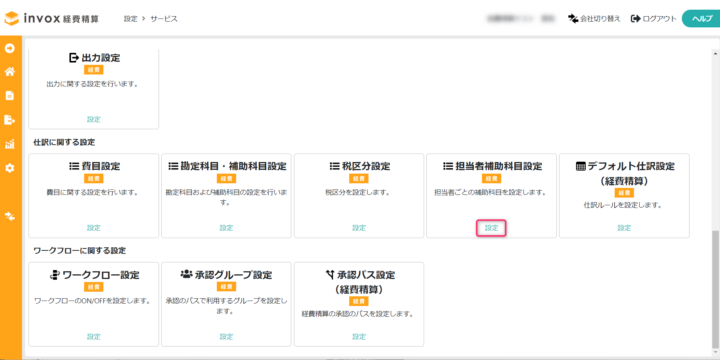Click 会社切り替え to switch company
The height and width of the screenshot is (360, 720).
[x=600, y=19]
